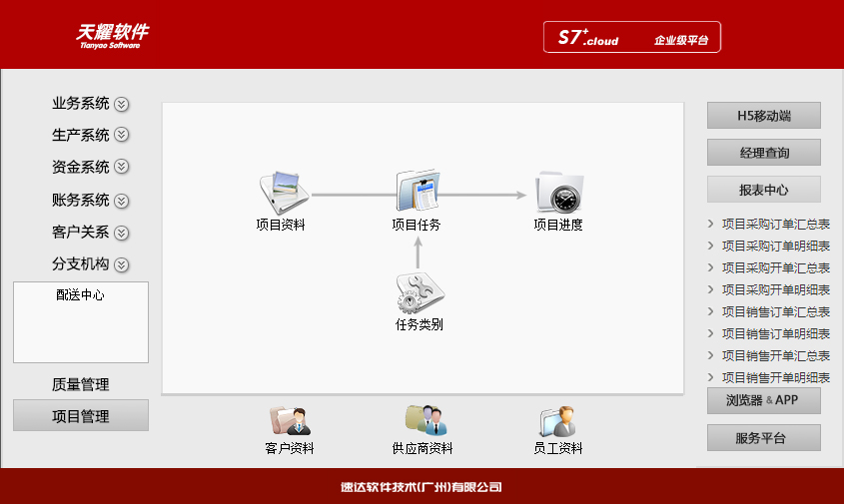
Task: Open the 供应商资料 icon
Action: click(x=423, y=421)
